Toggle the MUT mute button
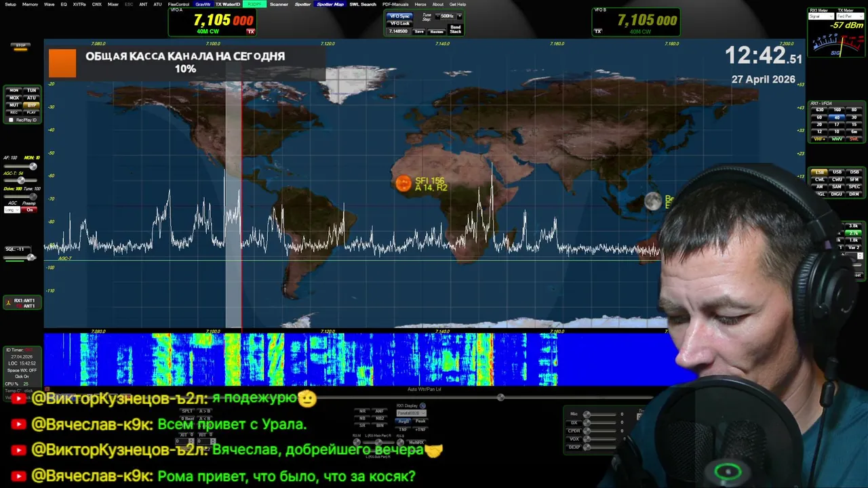 (x=14, y=105)
